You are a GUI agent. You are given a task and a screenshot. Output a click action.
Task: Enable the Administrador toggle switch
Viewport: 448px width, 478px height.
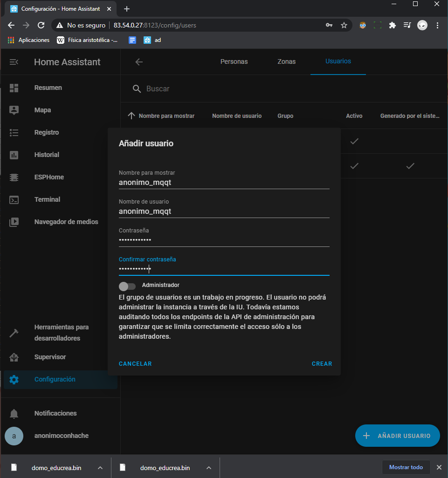tap(127, 286)
